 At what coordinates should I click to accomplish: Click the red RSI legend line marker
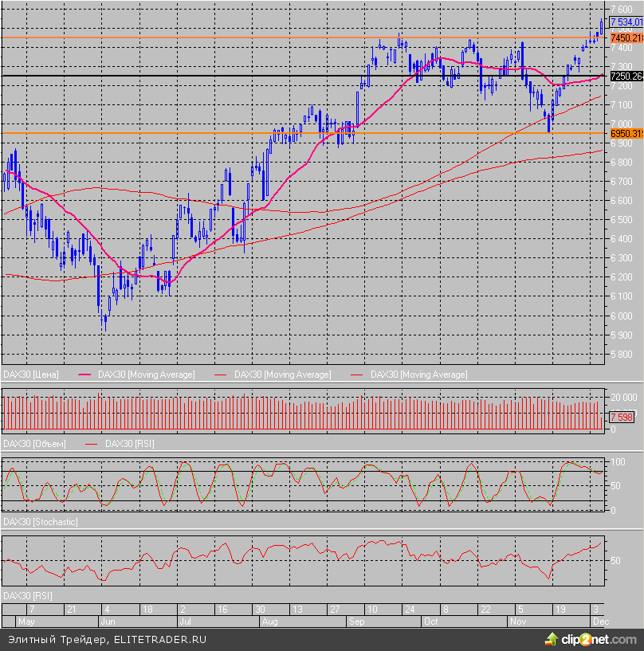click(x=93, y=442)
